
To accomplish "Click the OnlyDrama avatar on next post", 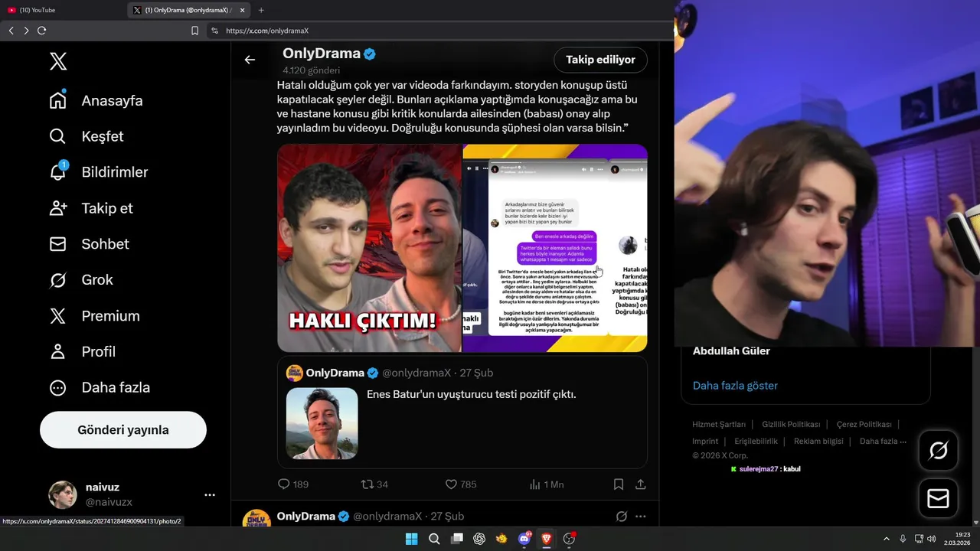I will [x=256, y=518].
